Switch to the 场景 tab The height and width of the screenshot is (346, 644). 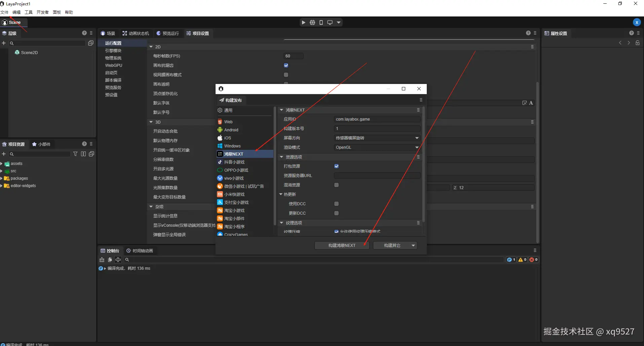point(108,33)
